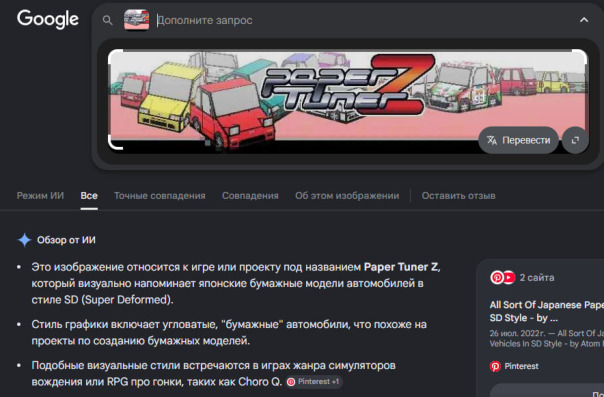Open the uploaded image thumbnail in search bar

[x=136, y=20]
